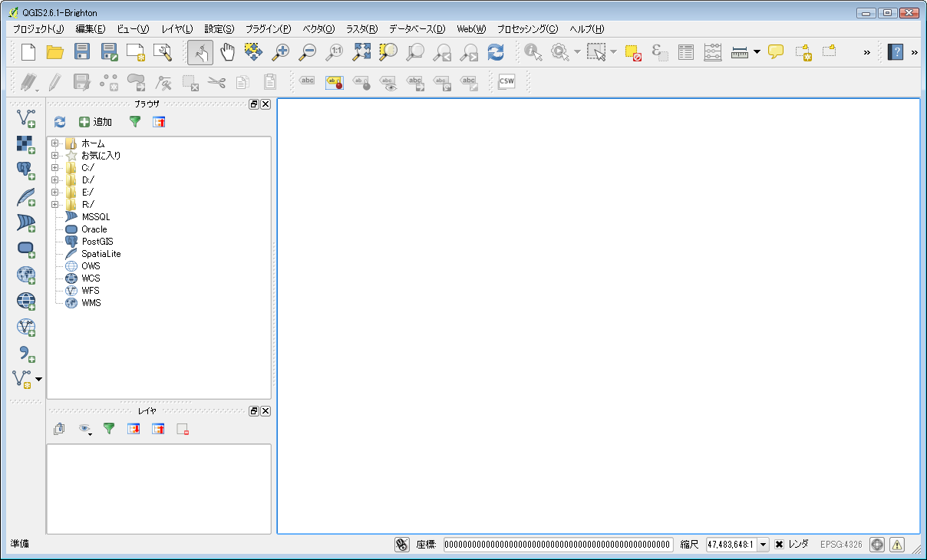Open the 縮尺 scale dropdown arrow

[764, 544]
